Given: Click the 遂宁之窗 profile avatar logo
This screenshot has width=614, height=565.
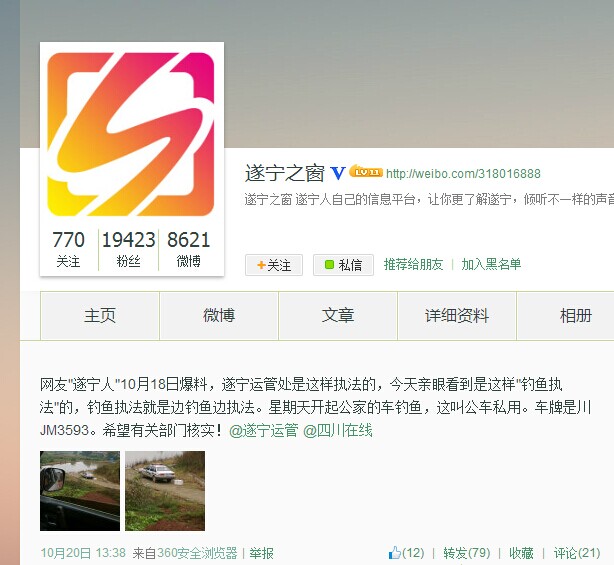Looking at the screenshot, I should point(131,134).
